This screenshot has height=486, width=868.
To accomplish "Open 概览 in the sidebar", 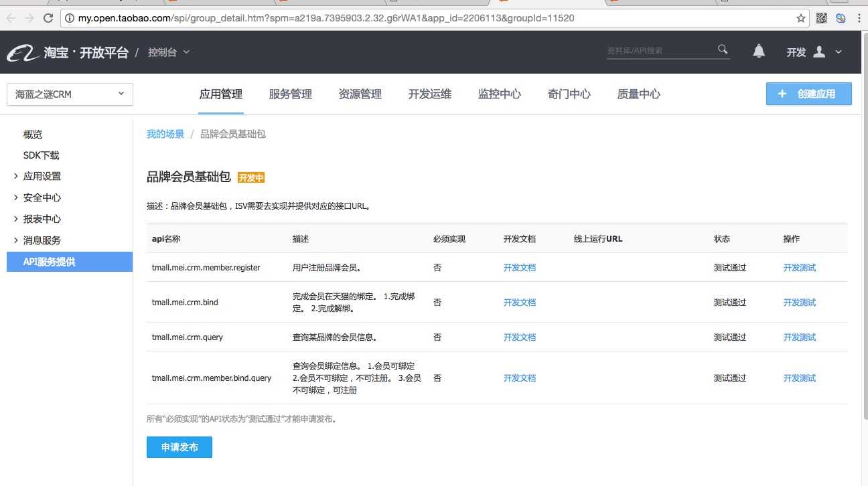I will tap(33, 135).
